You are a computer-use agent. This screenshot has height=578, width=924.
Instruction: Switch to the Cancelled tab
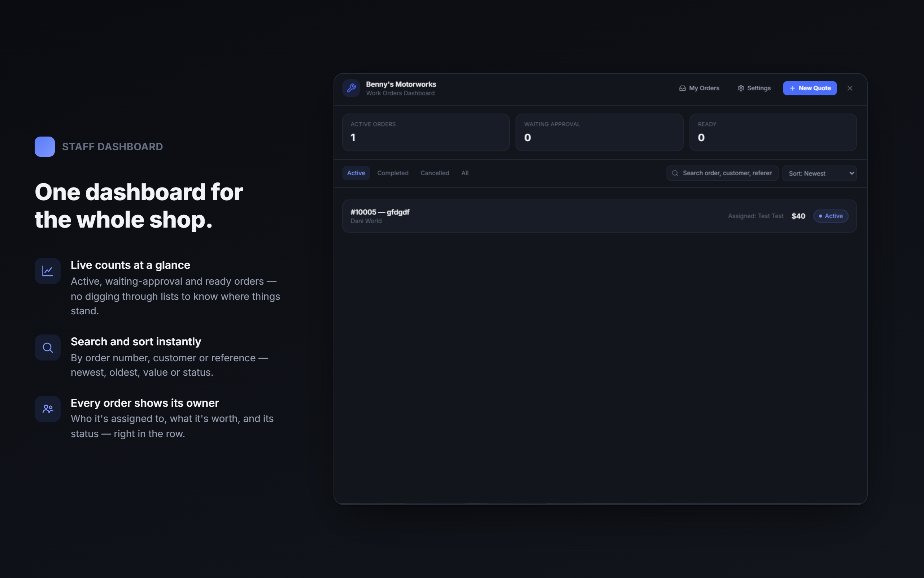(435, 173)
